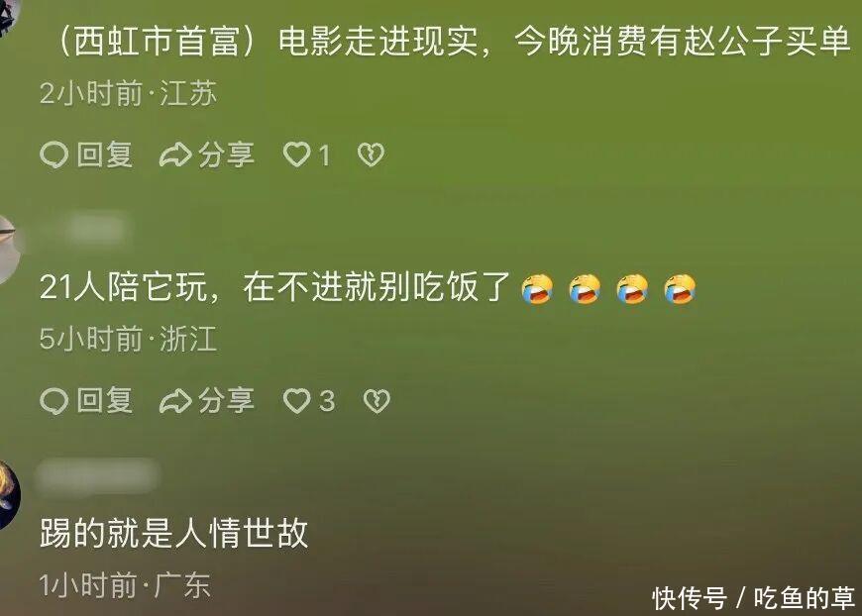Open avatar of the Guangdong commenter
The width and height of the screenshot is (862, 616).
[10, 496]
